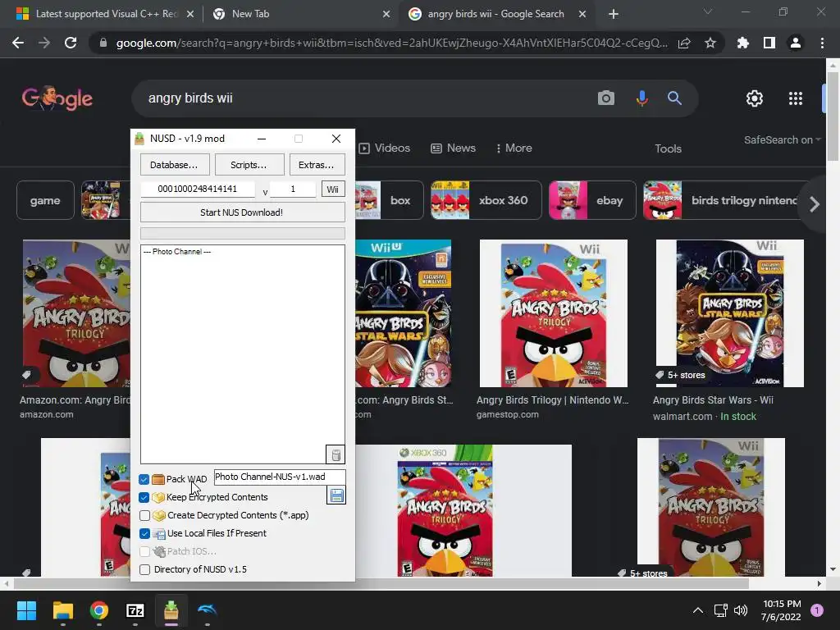Open Chrome extensions puzzle icon
Image resolution: width=840 pixels, height=630 pixels.
tap(743, 43)
